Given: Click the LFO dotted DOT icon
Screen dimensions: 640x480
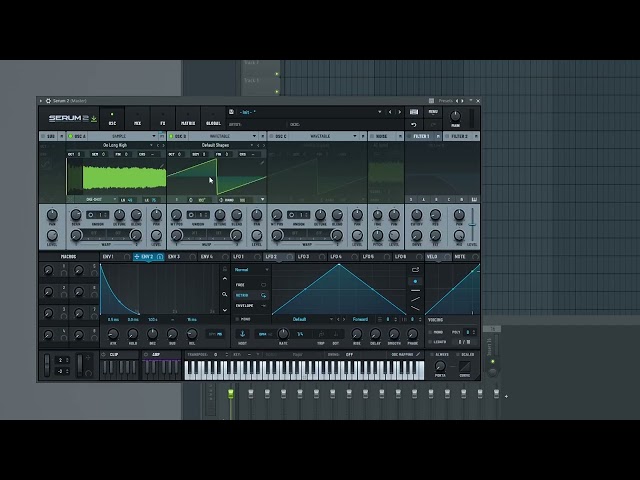Looking at the screenshot, I should pyautogui.click(x=336, y=334).
